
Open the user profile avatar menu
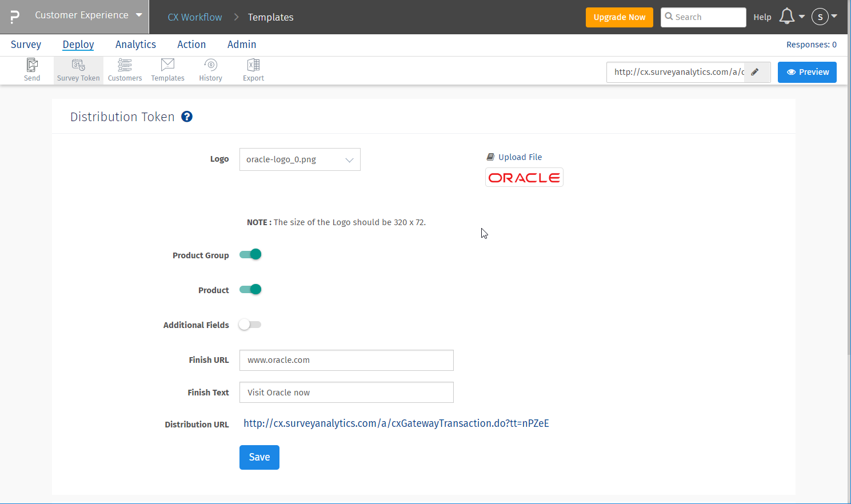pos(820,17)
